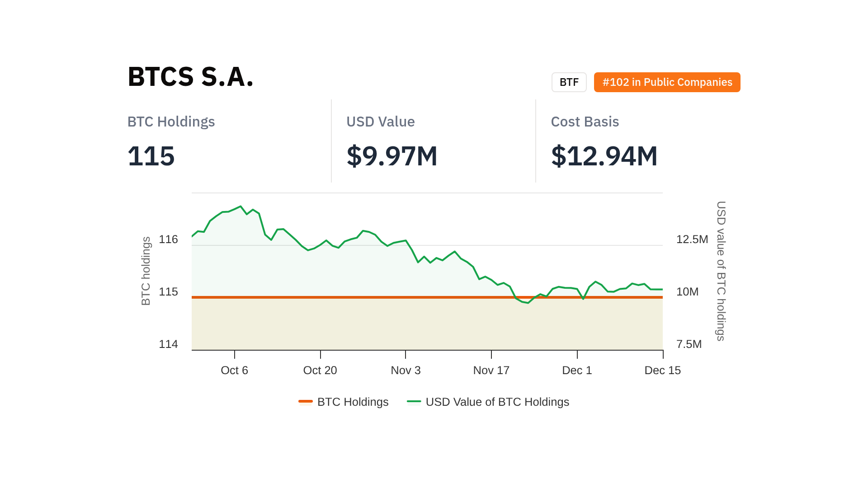
Task: Select the Cost Basis stat label
Action: pyautogui.click(x=585, y=122)
